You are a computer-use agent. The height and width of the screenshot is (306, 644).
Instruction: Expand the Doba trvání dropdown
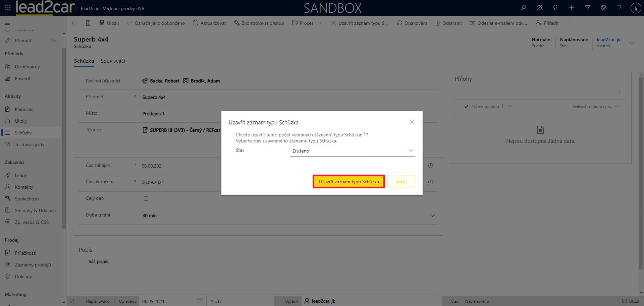tap(432, 216)
